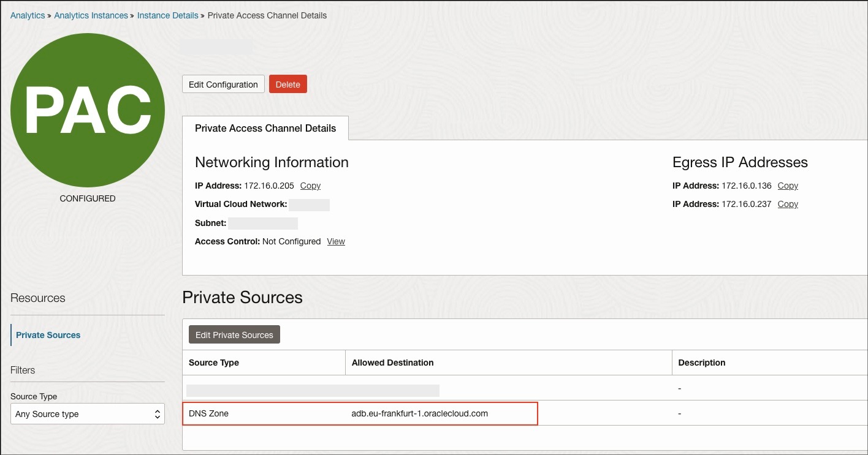Select Private Sources in the Resources sidebar

click(48, 335)
